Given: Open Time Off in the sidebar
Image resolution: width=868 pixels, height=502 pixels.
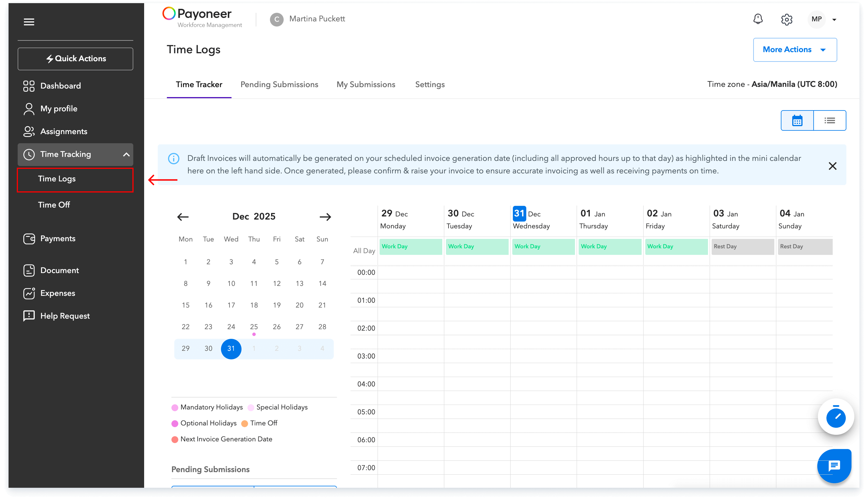Looking at the screenshot, I should pyautogui.click(x=54, y=205).
